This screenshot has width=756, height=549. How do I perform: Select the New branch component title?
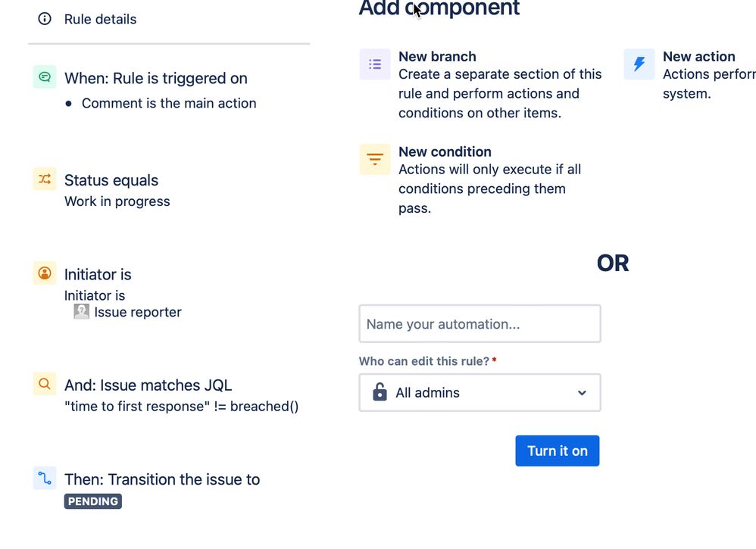pos(437,56)
